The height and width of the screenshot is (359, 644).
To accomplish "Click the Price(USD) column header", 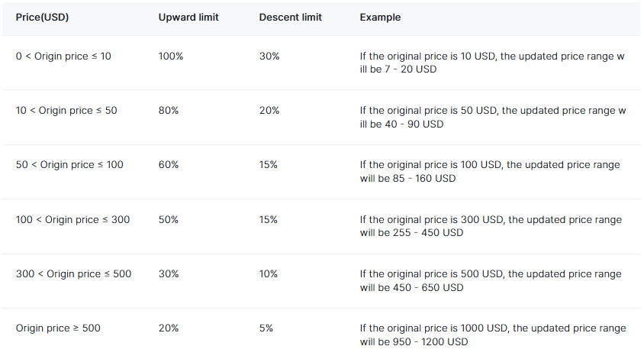I will (x=42, y=18).
